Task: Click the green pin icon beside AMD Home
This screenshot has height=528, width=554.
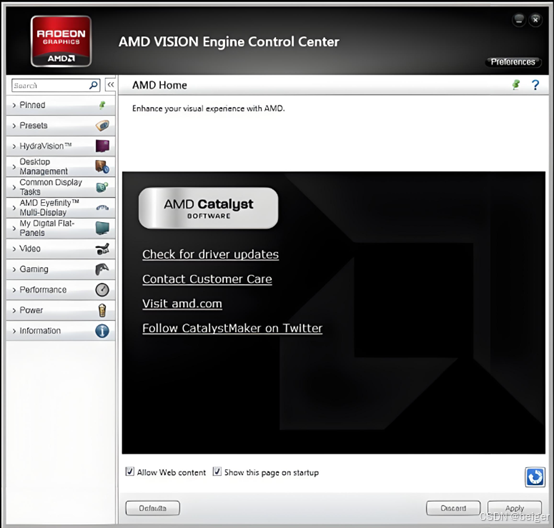Action: 516,85
